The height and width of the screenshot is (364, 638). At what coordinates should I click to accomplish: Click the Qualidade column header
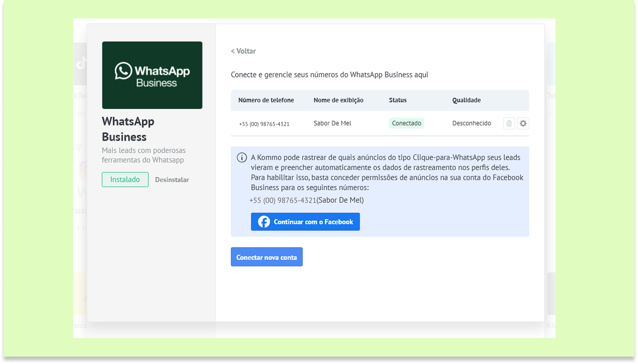coord(466,100)
